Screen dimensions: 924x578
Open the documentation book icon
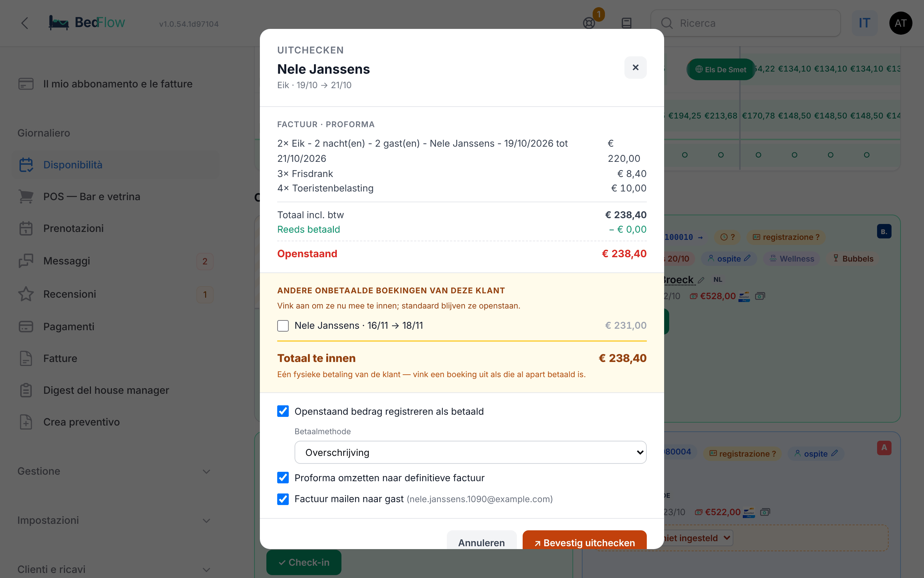(627, 23)
